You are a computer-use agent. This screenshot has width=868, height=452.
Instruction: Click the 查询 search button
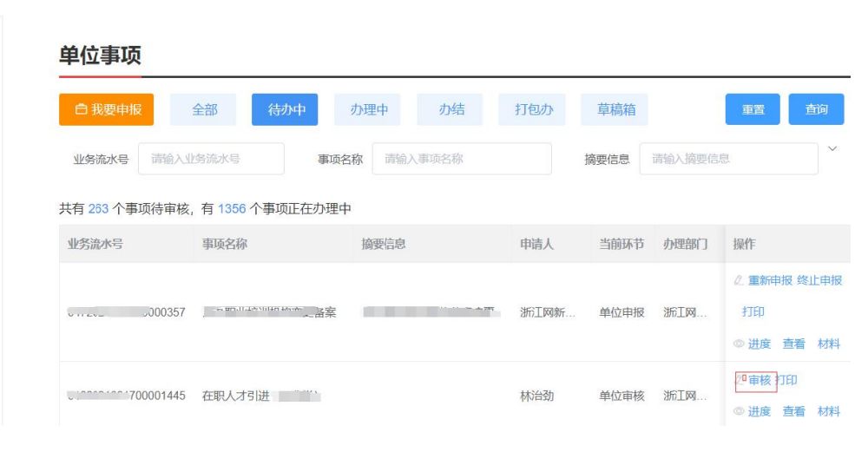coord(815,110)
